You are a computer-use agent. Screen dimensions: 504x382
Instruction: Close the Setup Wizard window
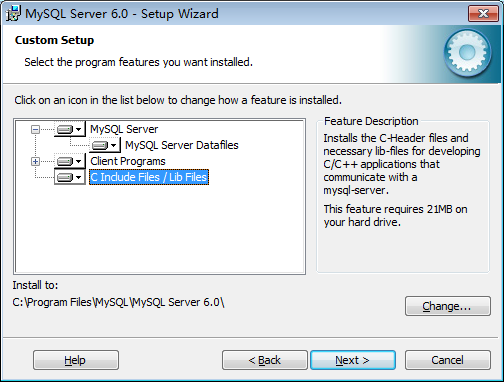(x=483, y=14)
